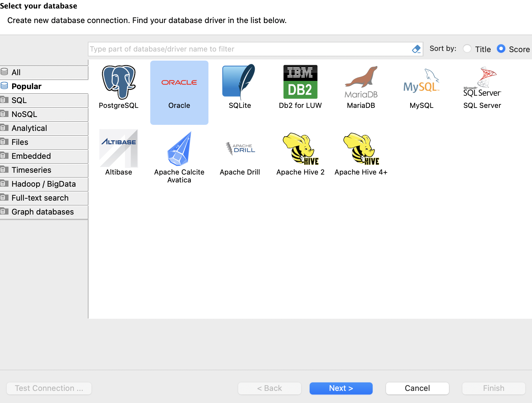Choose the MySQL dolphin icon
Viewport: 532px width, 403px height.
tap(422, 81)
